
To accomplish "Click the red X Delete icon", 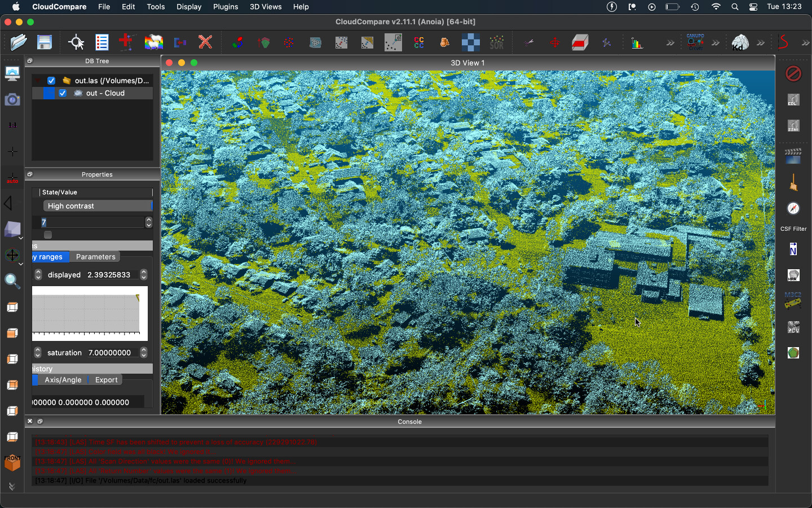I will tap(205, 42).
